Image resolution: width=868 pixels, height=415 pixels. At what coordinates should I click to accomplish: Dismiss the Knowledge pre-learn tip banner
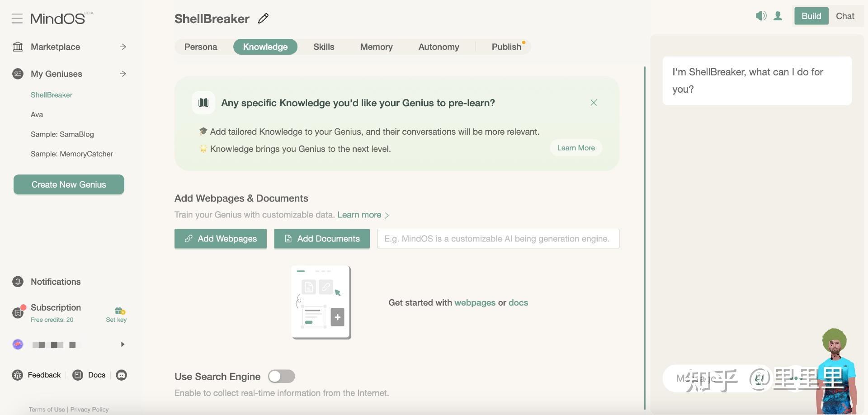coord(594,103)
